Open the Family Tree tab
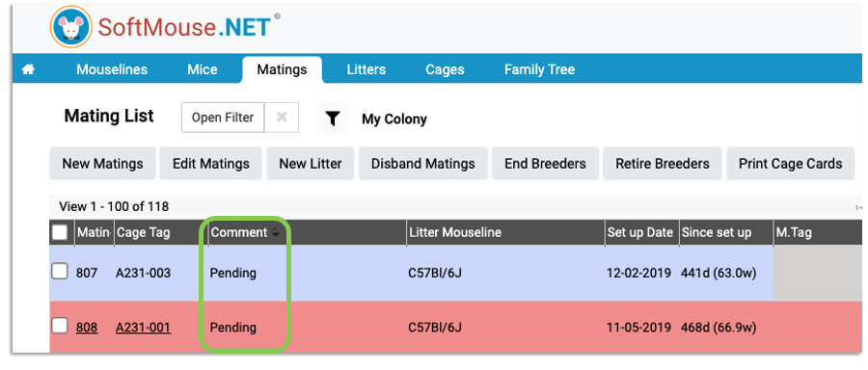Screen dimensions: 868x370 click(x=539, y=69)
